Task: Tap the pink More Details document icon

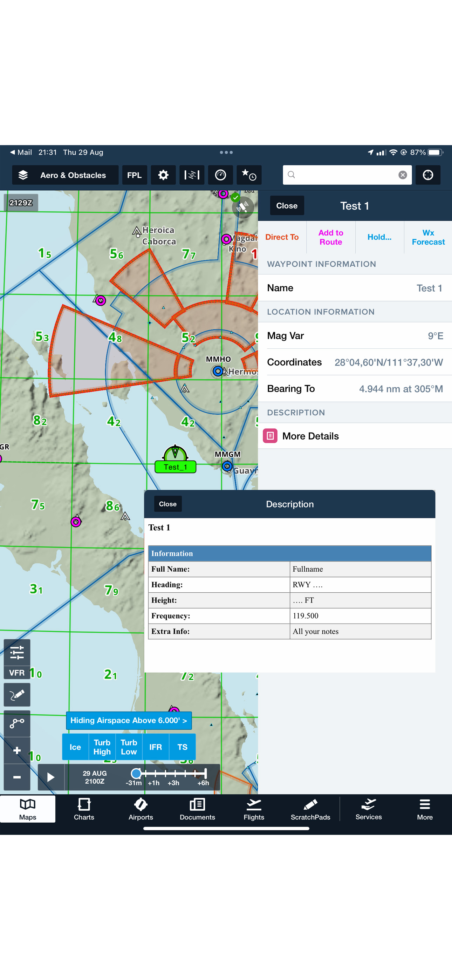Action: coord(270,436)
